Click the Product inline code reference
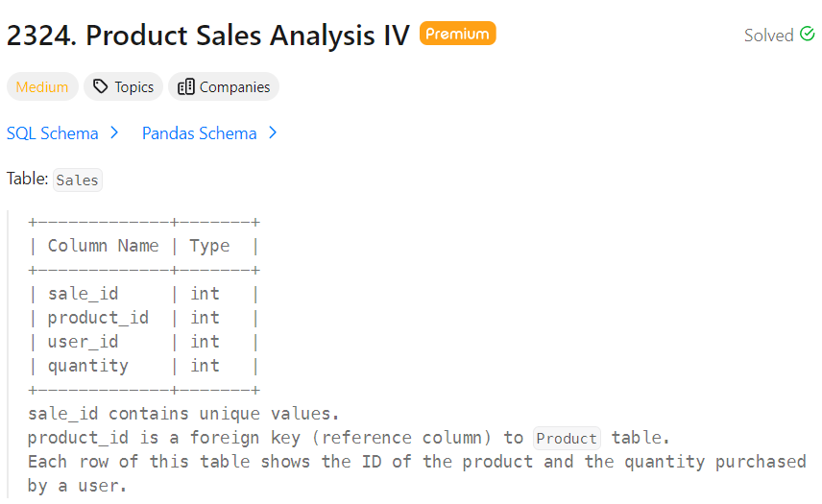The height and width of the screenshot is (504, 822). (567, 438)
